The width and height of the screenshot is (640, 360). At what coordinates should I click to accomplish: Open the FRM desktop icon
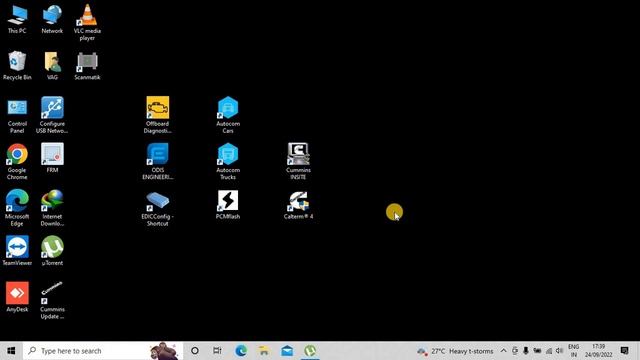tap(52, 158)
